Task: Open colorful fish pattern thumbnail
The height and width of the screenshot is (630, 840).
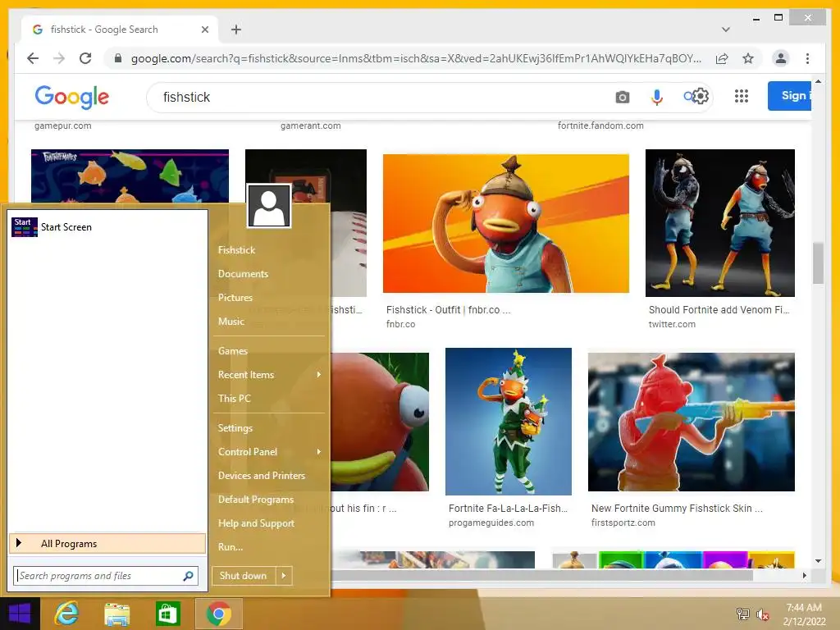Action: coord(130,176)
